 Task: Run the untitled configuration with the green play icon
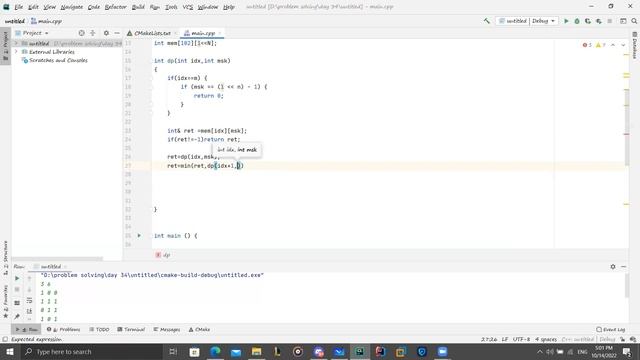pyautogui.click(x=566, y=21)
